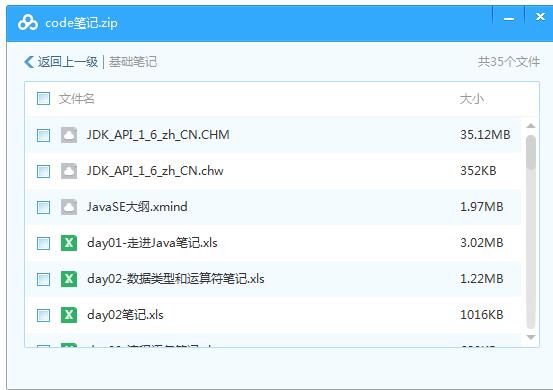
Task: Click the JDK_API_1_6_zh_CN.chw file icon
Action: 69,171
